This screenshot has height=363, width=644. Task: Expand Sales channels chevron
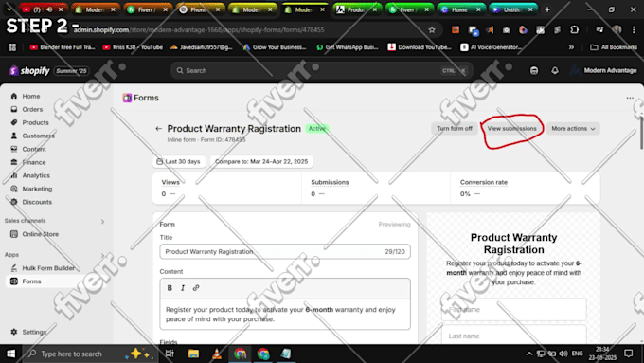(102, 222)
